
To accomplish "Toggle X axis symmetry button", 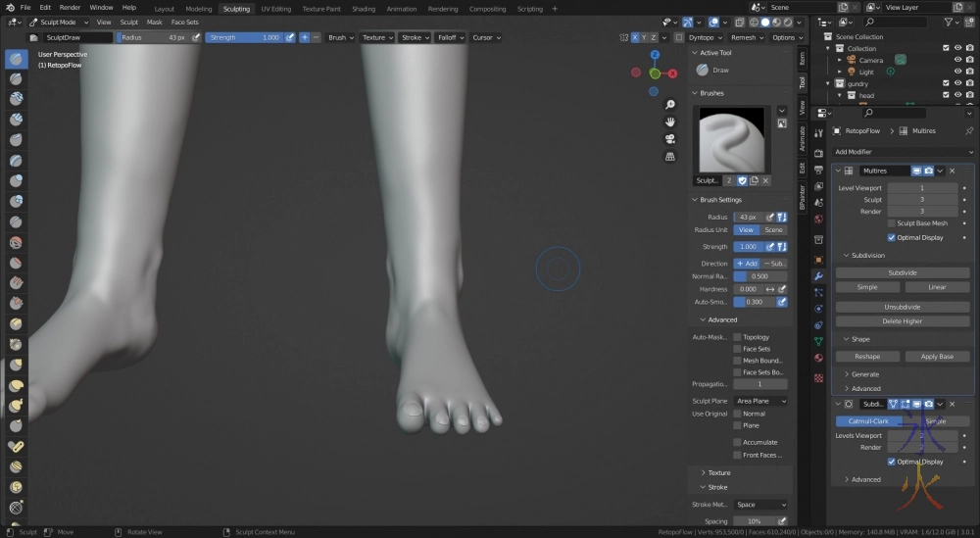I will point(635,37).
